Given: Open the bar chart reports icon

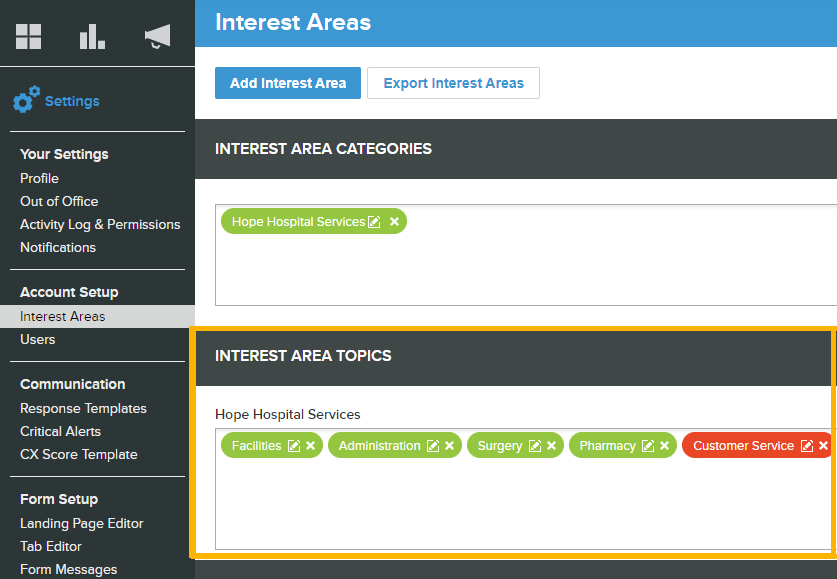Looking at the screenshot, I should (92, 37).
